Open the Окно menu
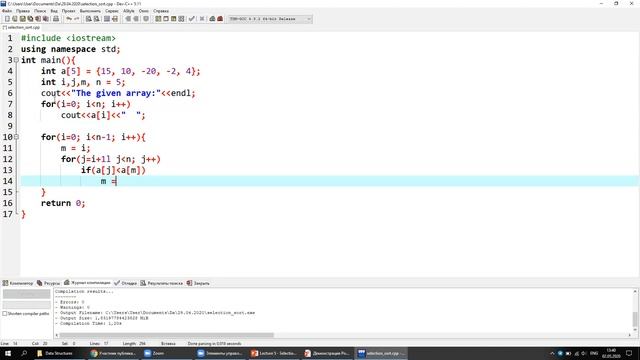This screenshot has width=640, height=360. (x=144, y=11)
